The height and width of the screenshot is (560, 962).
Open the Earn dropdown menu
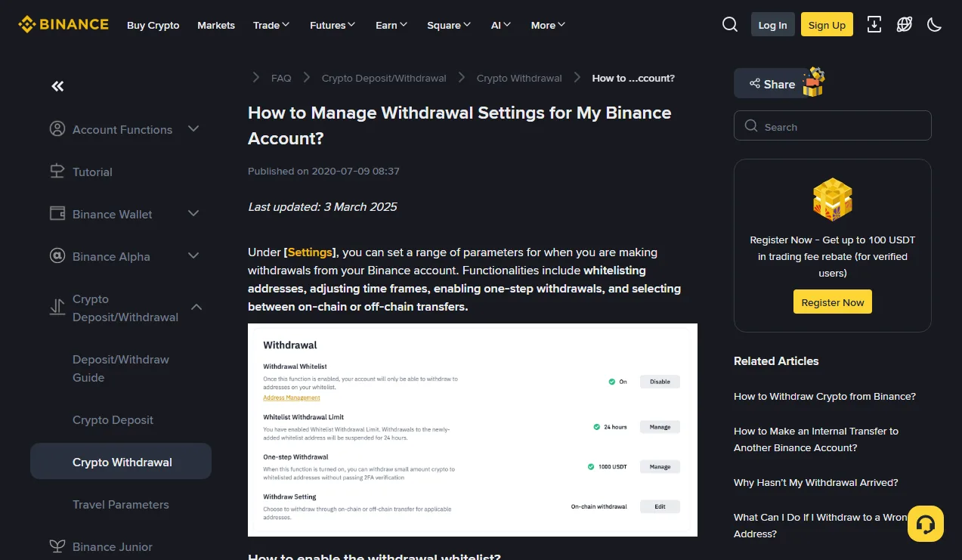[x=391, y=25]
